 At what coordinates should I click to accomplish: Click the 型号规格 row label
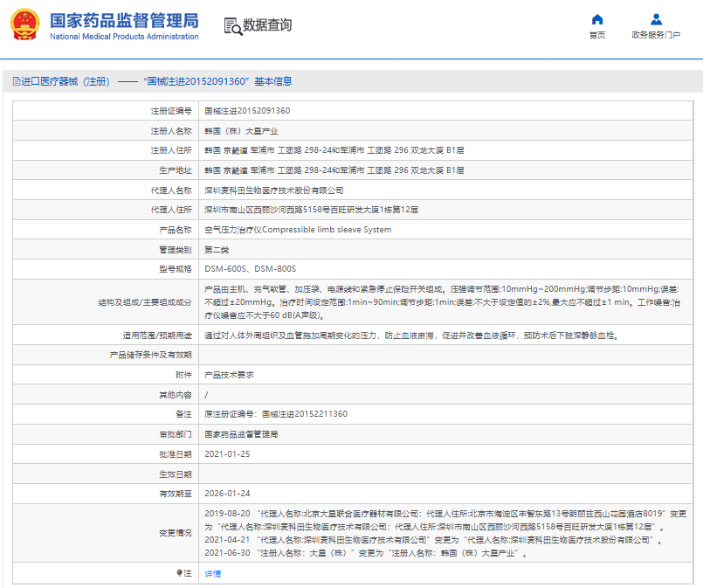tap(176, 268)
